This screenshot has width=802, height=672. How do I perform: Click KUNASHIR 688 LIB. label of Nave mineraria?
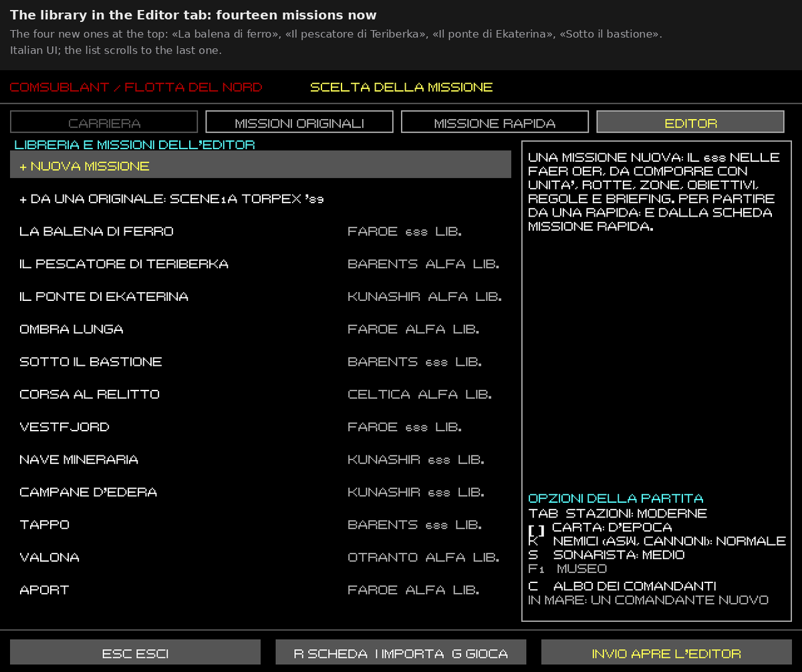point(416,459)
